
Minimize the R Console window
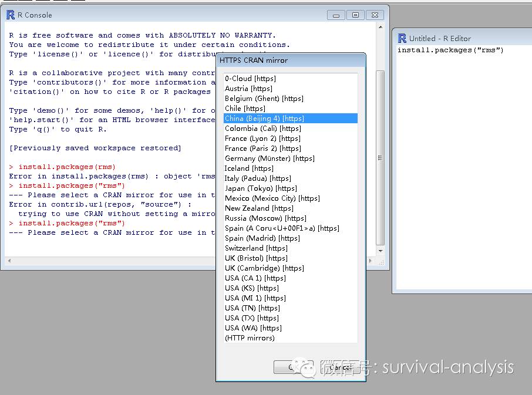tap(336, 15)
